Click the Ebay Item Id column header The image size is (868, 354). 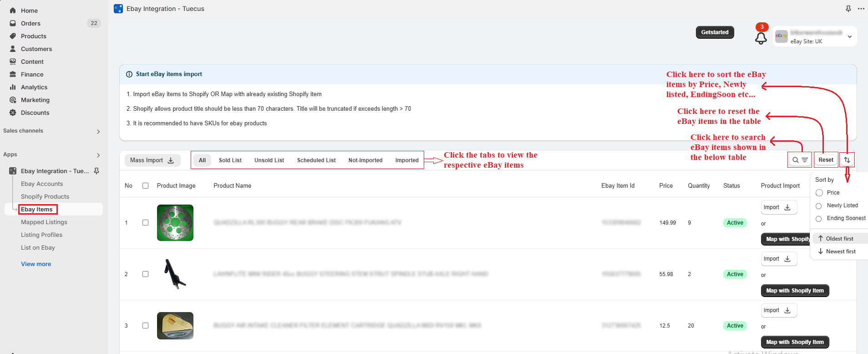point(618,185)
